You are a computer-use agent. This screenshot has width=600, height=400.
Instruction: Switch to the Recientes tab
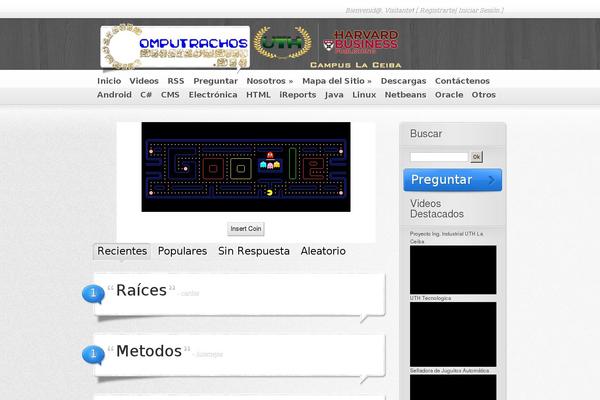pyautogui.click(x=122, y=251)
